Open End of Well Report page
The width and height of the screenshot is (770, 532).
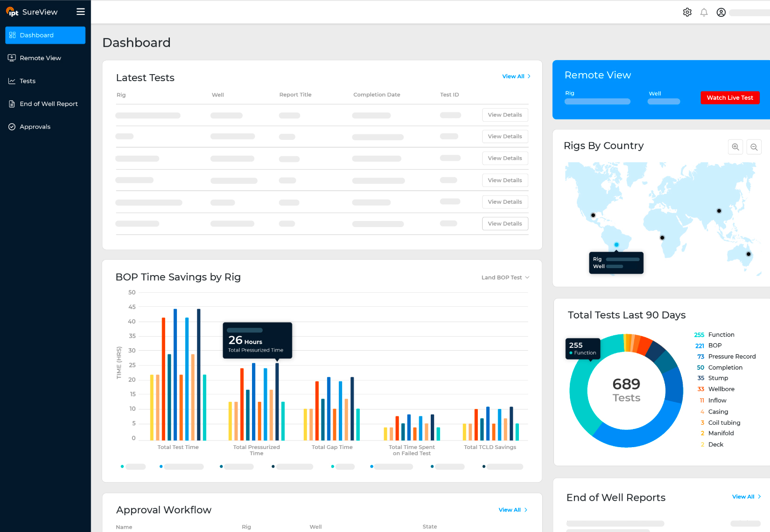coord(49,104)
